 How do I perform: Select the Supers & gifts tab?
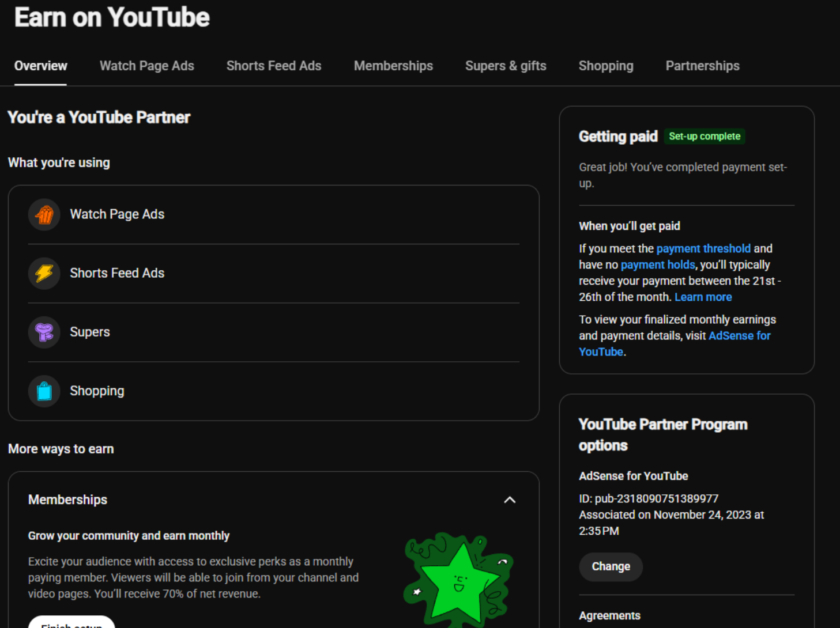(x=506, y=66)
